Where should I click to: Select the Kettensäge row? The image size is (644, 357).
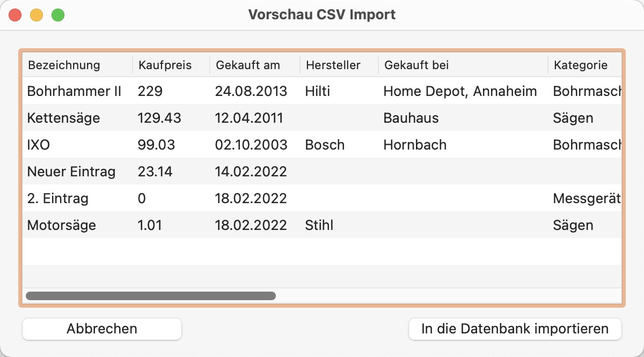click(322, 117)
